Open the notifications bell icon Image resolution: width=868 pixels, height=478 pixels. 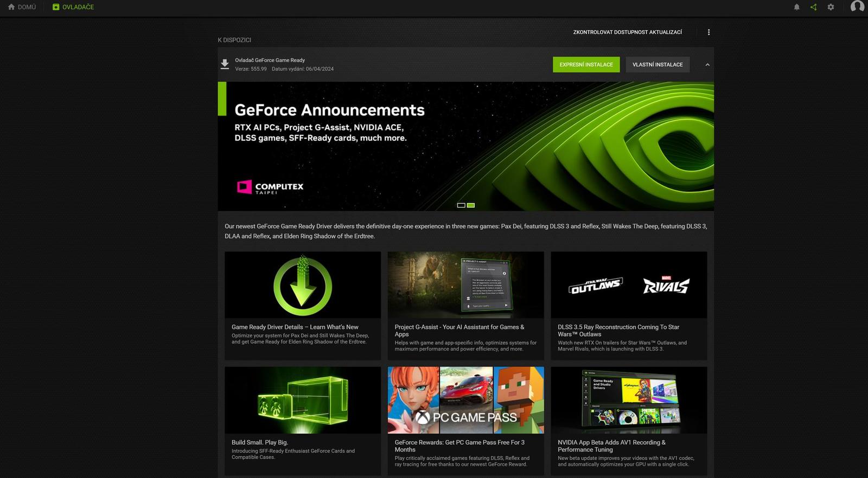coord(796,7)
